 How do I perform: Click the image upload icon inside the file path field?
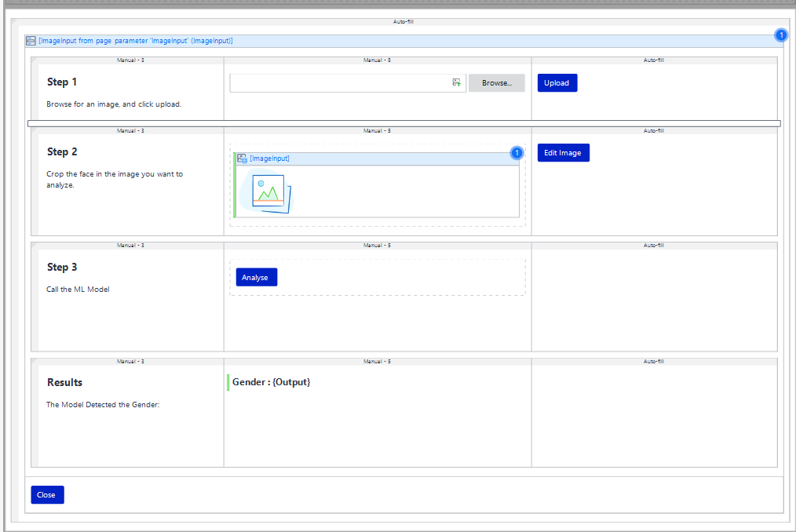point(456,82)
